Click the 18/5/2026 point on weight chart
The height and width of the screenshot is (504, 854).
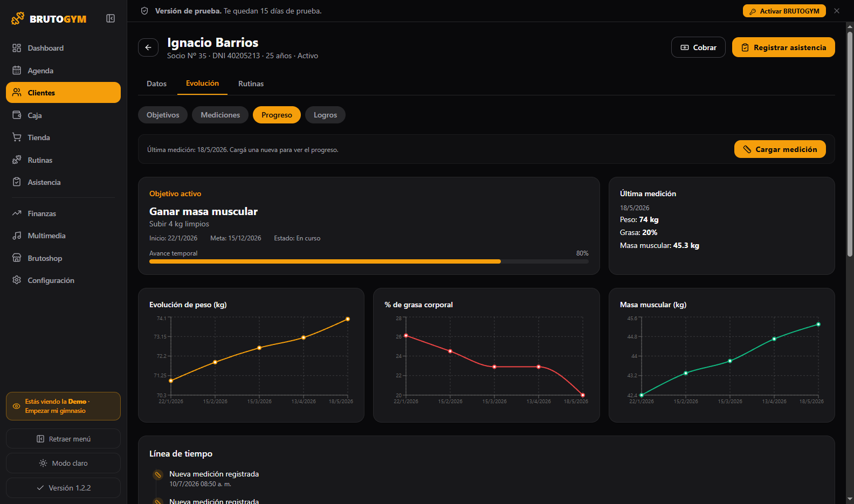tap(348, 319)
